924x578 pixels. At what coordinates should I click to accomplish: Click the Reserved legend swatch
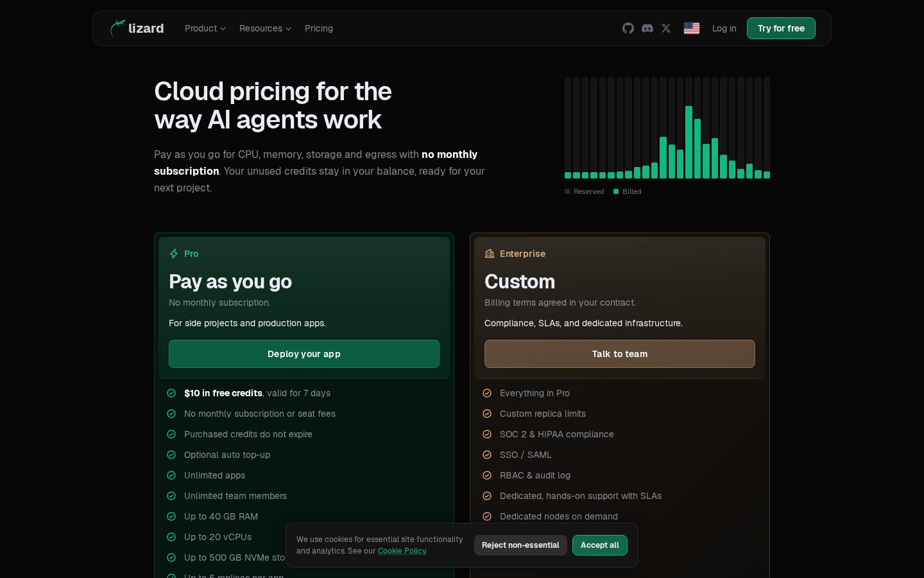(x=567, y=191)
